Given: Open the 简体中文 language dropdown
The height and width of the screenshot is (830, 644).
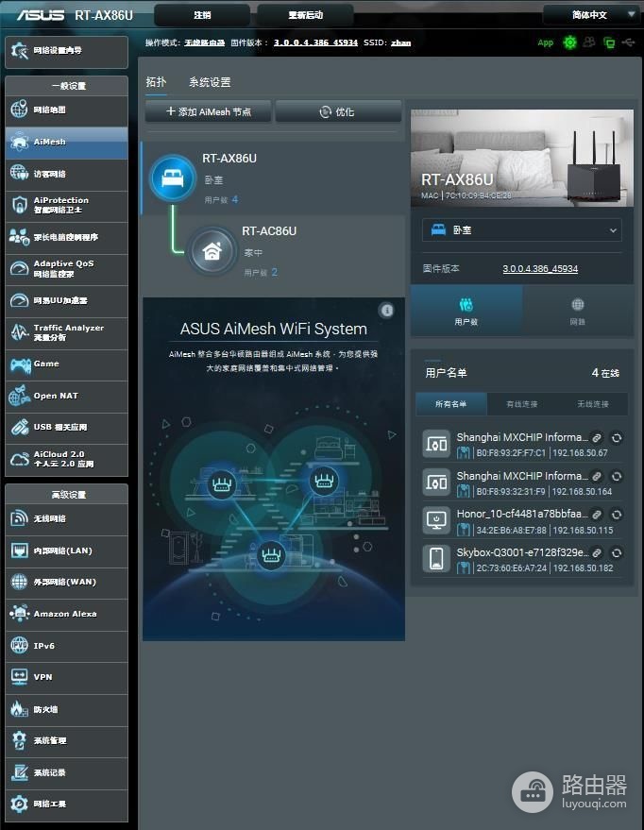Looking at the screenshot, I should point(593,15).
